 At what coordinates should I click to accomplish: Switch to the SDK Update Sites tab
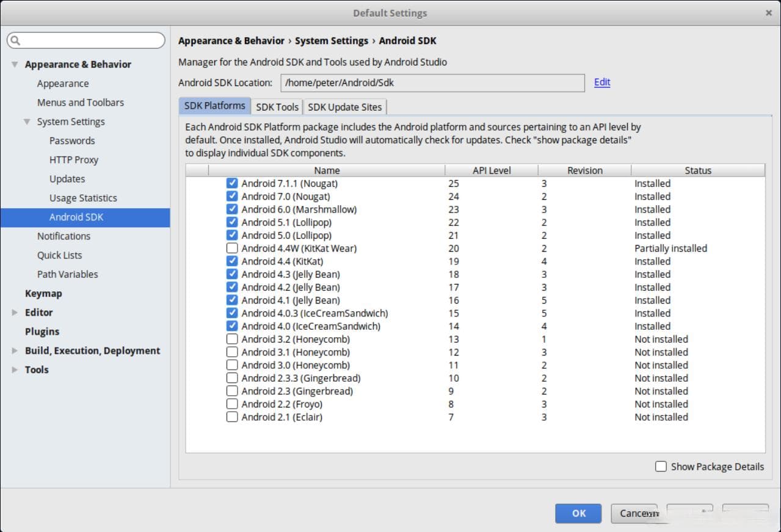click(x=345, y=107)
